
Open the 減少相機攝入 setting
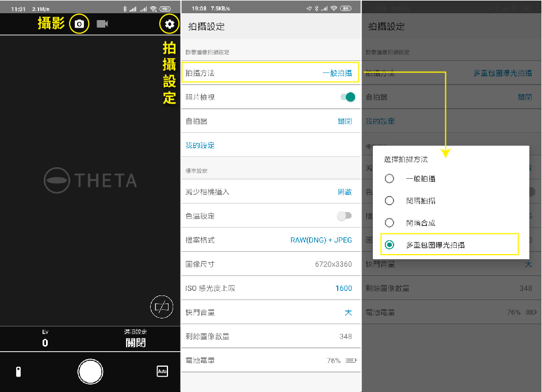point(270,191)
